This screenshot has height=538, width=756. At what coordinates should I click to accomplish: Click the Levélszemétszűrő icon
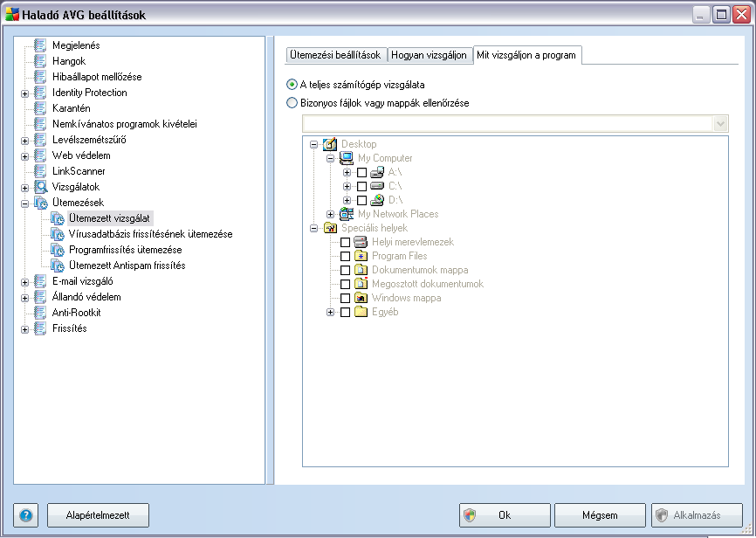[x=40, y=140]
